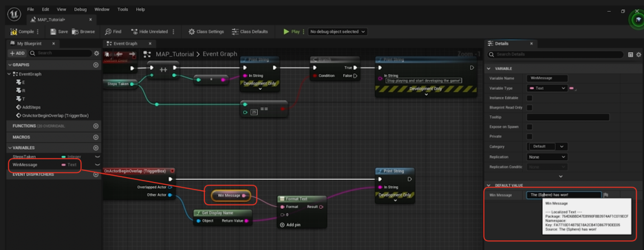Open My Blueprint settings gear
Image resolution: width=644 pixels, height=250 pixels.
coord(96,54)
